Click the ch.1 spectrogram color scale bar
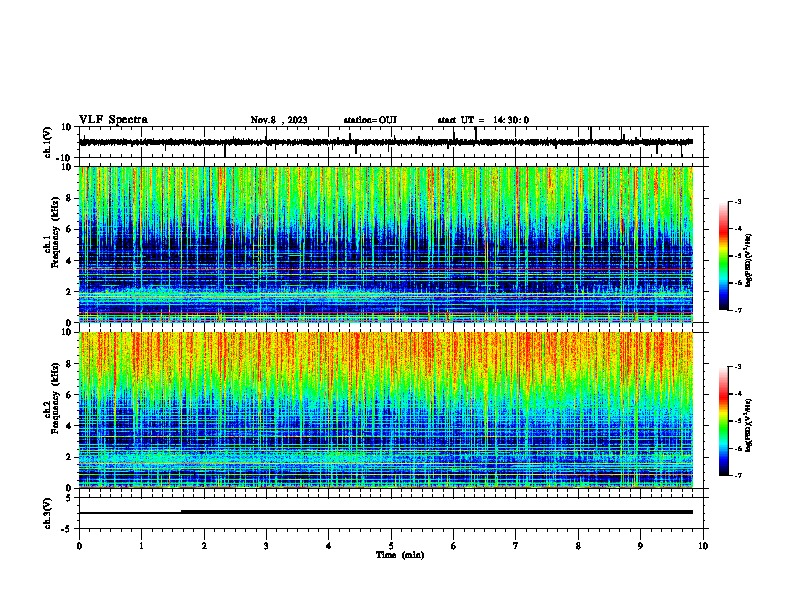This screenshot has width=792, height=612. (724, 256)
